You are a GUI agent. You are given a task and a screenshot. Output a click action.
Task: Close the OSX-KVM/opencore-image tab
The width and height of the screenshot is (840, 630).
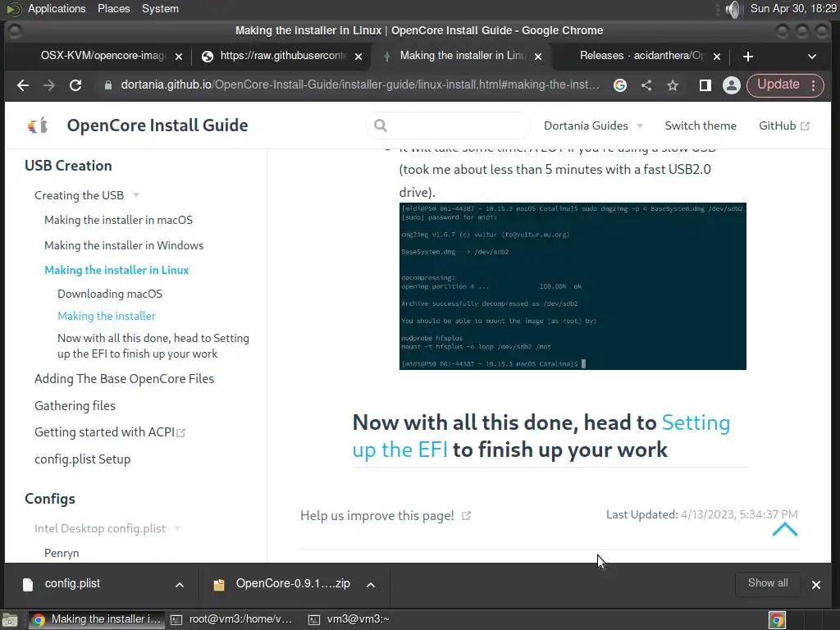point(179,57)
